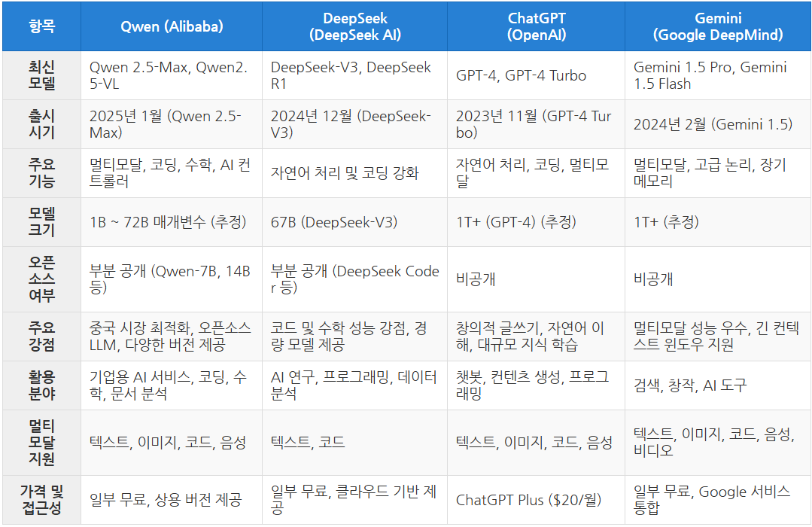Click the '항목' header cell

(42, 26)
